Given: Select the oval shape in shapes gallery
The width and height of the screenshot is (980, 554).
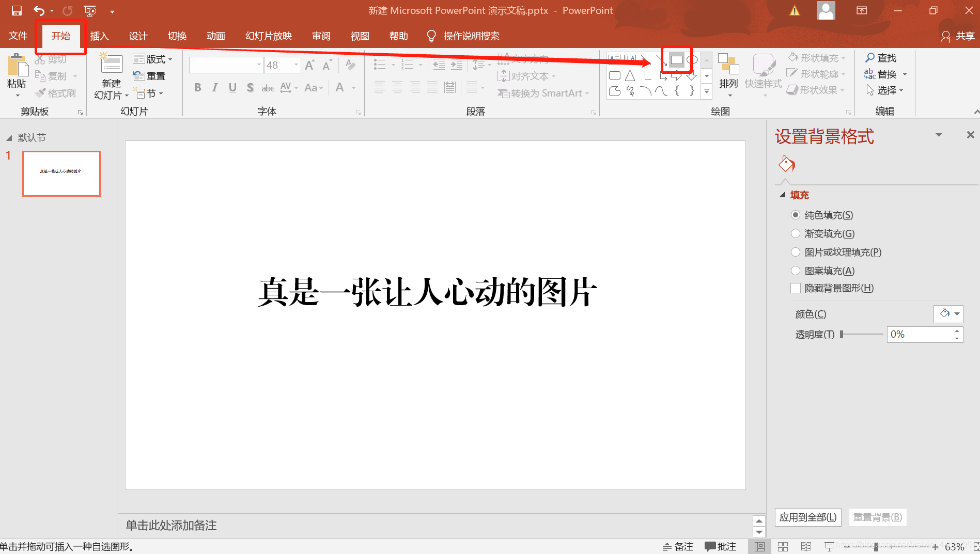Looking at the screenshot, I should pyautogui.click(x=692, y=60).
